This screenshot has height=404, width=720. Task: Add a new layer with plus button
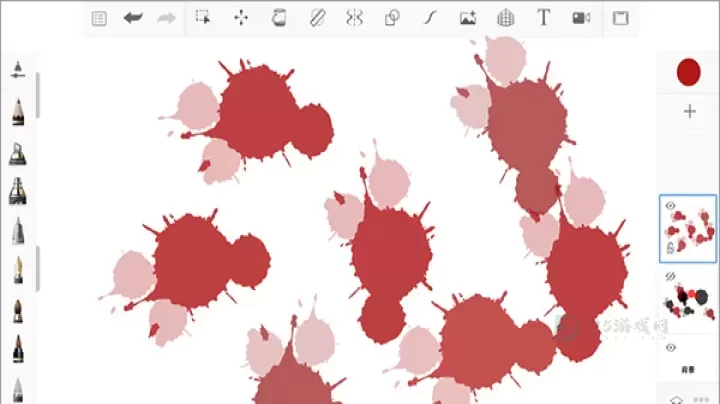689,111
